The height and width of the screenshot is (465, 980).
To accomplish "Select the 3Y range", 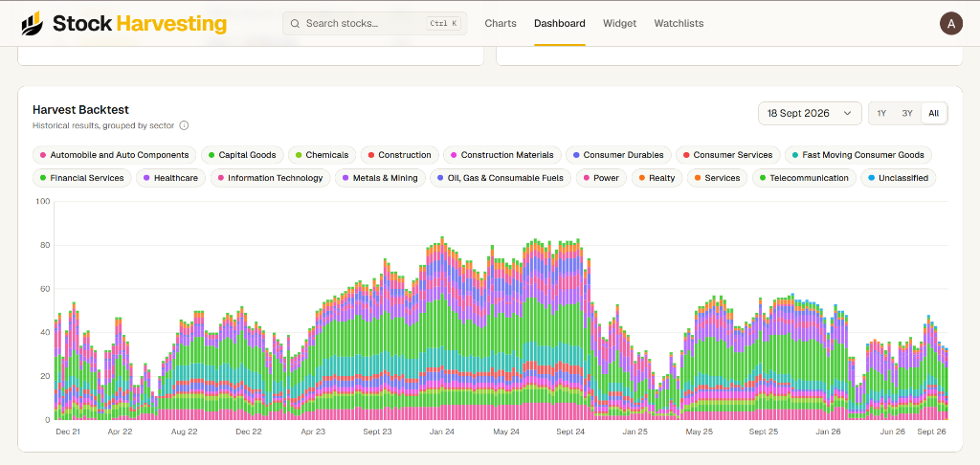I will (907, 113).
